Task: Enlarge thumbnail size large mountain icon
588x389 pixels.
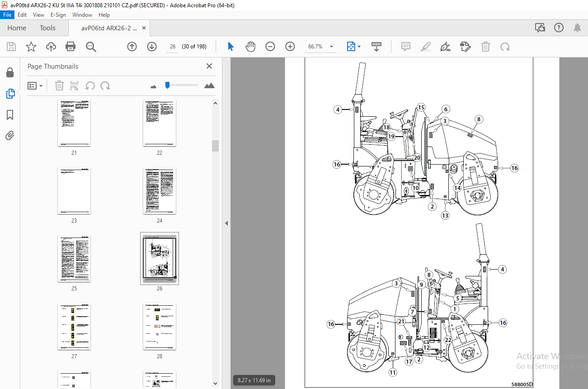Action: tap(209, 85)
